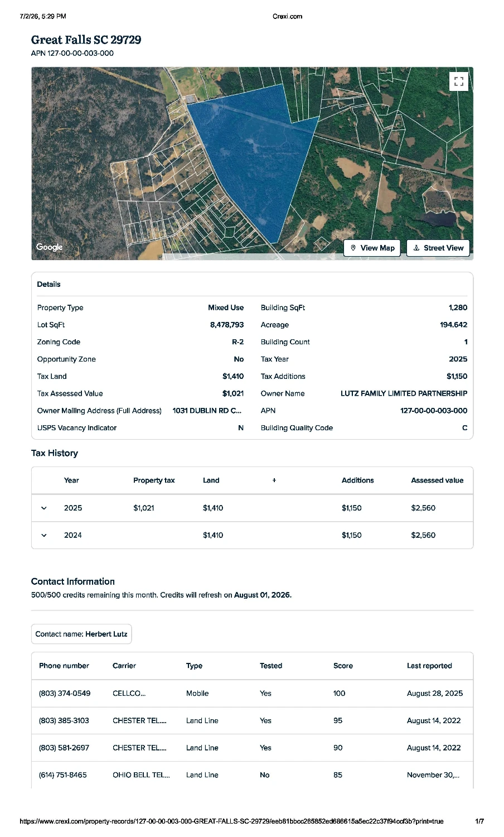The height and width of the screenshot is (837, 504).
Task: Open the fullscreen map icon
Action: (x=458, y=81)
